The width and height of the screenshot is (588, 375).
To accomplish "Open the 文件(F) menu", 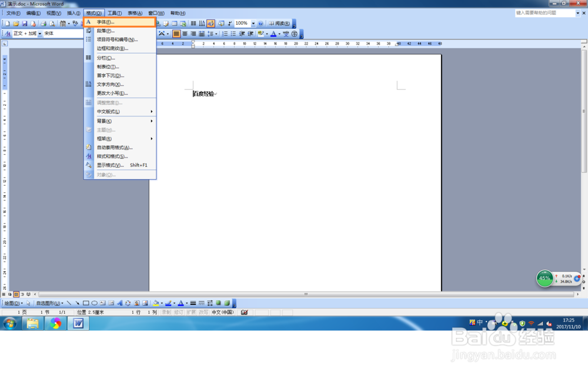I will tap(14, 13).
